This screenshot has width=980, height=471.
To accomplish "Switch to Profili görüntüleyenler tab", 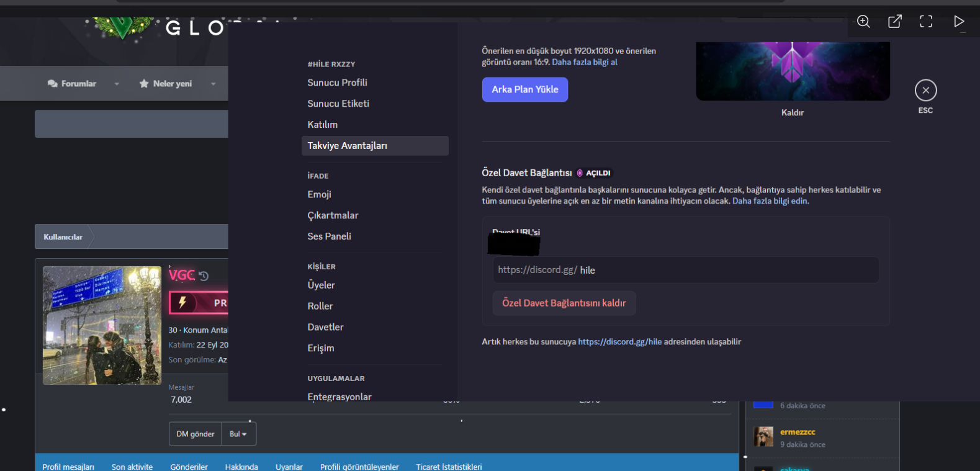I will click(359, 467).
